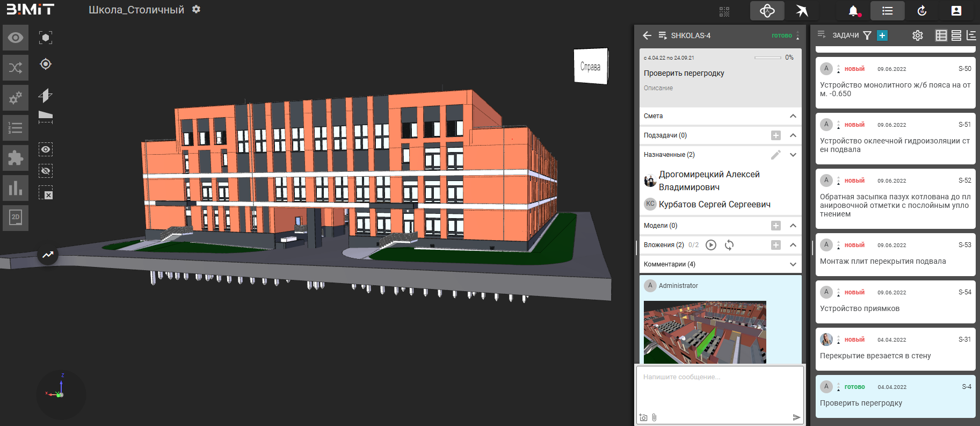This screenshot has height=426, width=980.
Task: Click the notifications bell
Action: click(853, 11)
